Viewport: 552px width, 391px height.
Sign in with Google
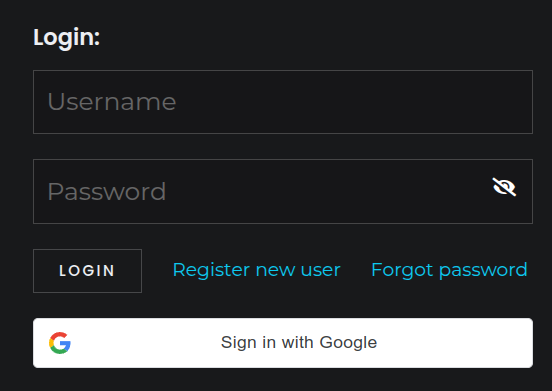point(283,343)
